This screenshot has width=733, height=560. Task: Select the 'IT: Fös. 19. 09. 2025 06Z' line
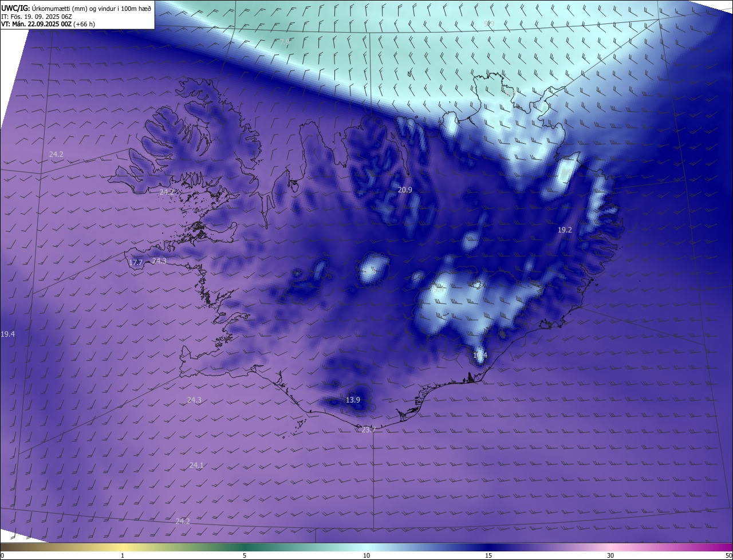[37, 17]
